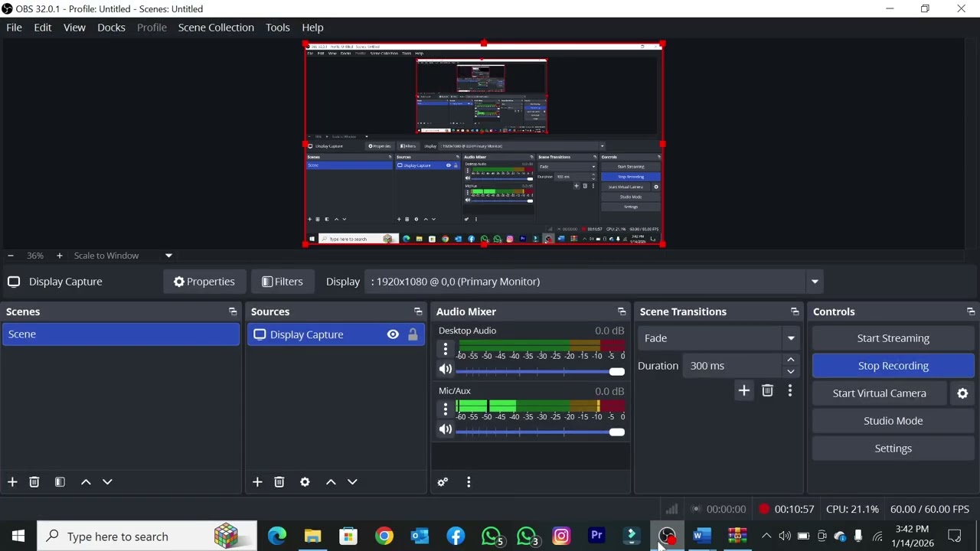Toggle Studio Mode
This screenshot has height=551, width=980.
[x=893, y=421]
